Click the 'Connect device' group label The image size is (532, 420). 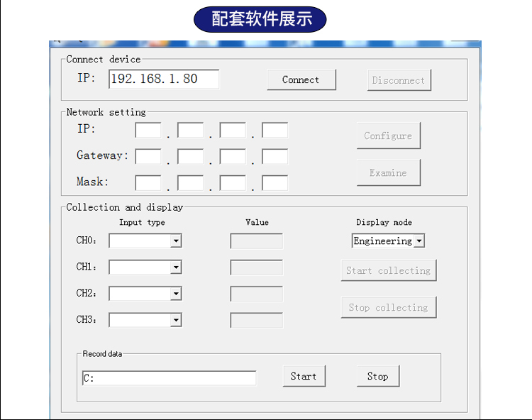(x=104, y=60)
